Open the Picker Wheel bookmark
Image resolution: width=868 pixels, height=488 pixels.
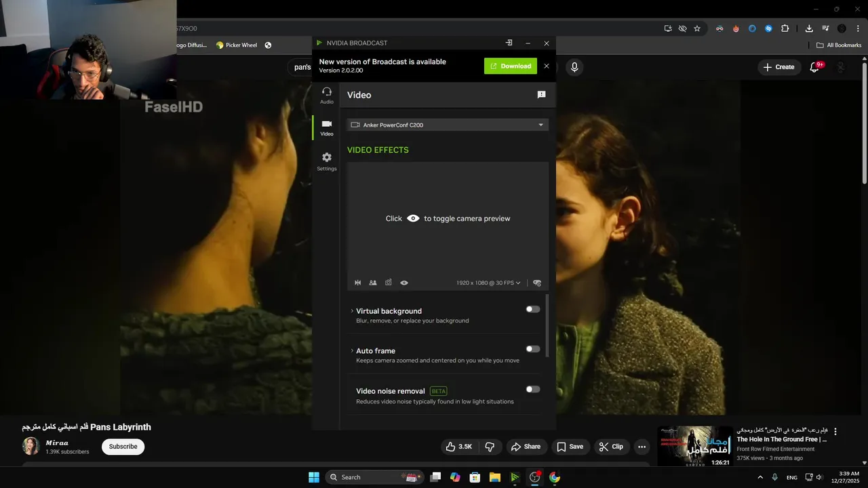pos(237,45)
